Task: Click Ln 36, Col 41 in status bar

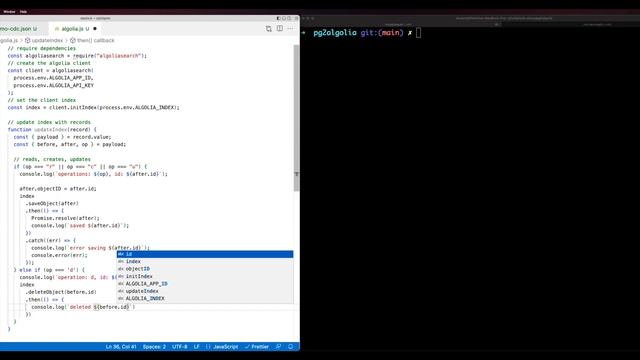Action: [121, 347]
